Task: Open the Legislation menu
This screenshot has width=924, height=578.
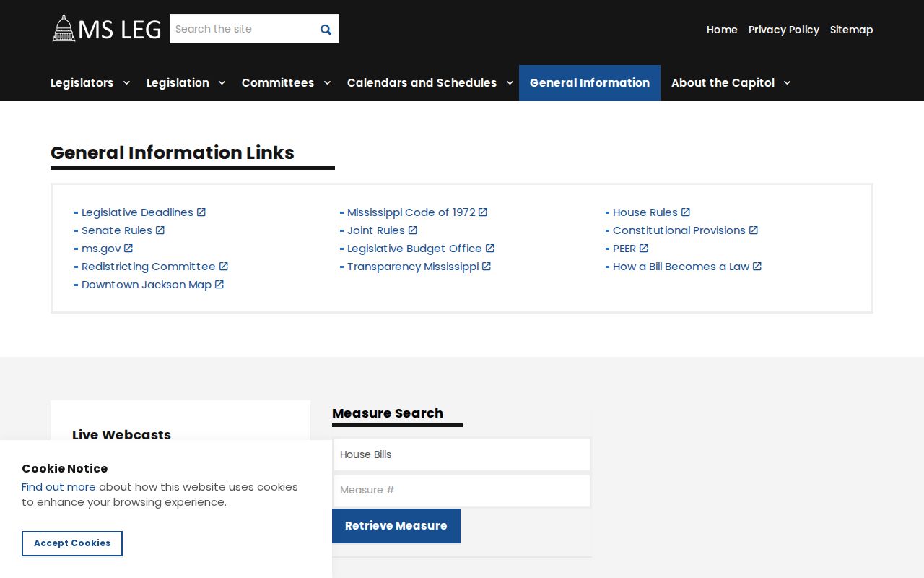Action: click(178, 83)
